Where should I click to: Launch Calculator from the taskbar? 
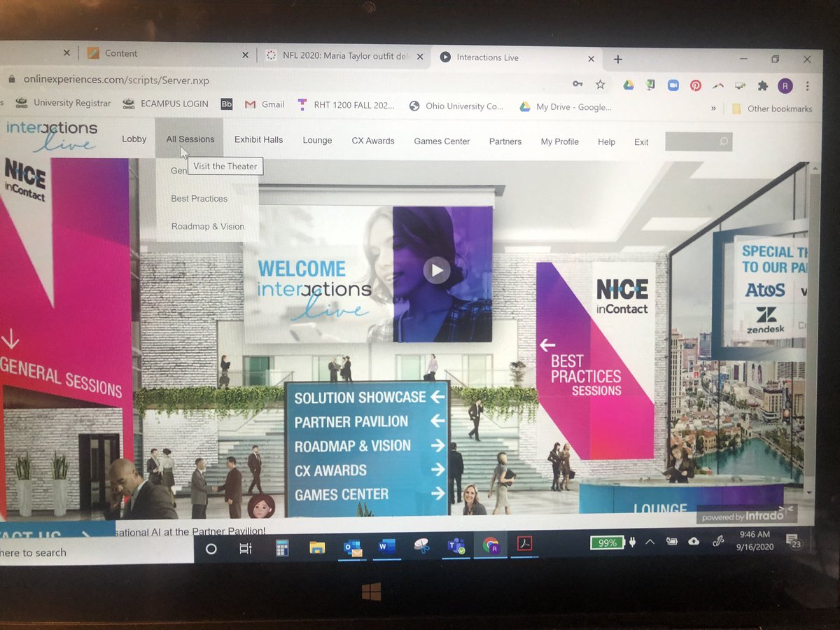point(282,548)
